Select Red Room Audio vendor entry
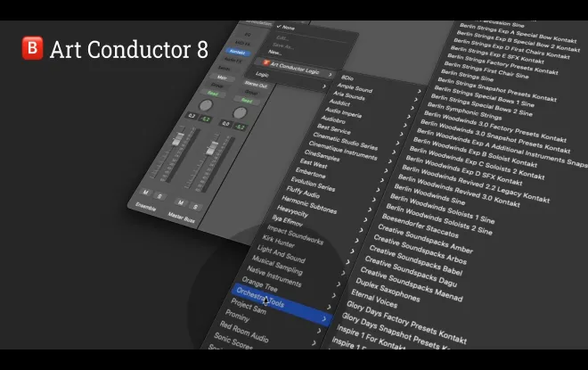 (x=244, y=332)
